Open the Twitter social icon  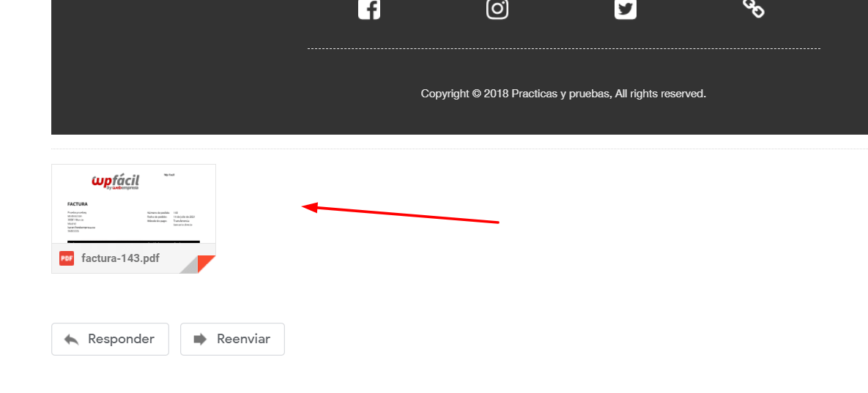pos(625,8)
